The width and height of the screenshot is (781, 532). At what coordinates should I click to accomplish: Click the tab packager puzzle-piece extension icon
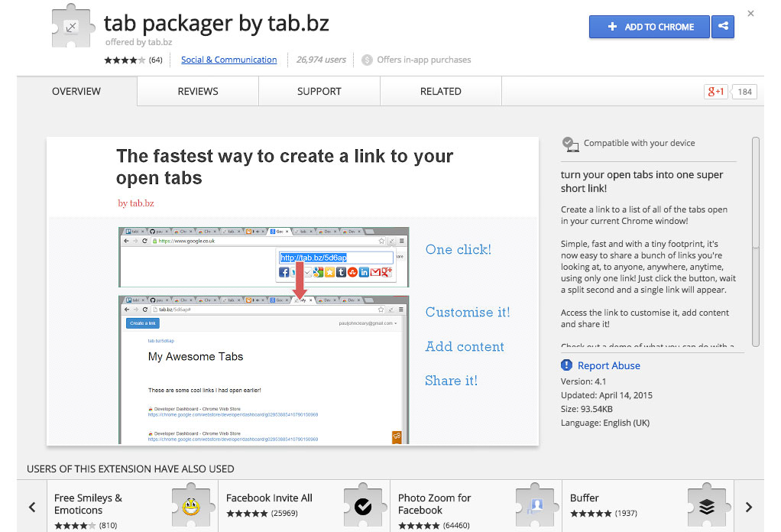click(x=73, y=27)
